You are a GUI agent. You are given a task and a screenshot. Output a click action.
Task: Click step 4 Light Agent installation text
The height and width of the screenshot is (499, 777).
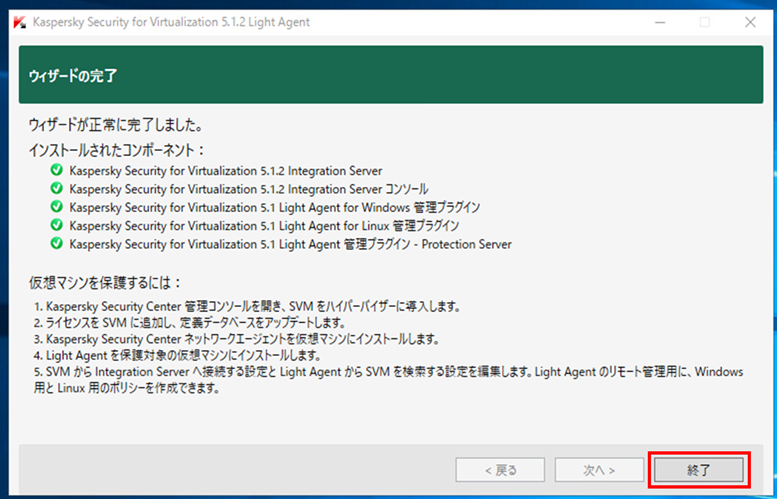coord(178,356)
